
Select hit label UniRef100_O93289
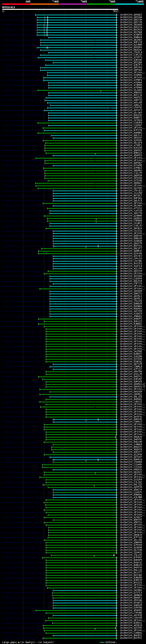tap(131, 178)
